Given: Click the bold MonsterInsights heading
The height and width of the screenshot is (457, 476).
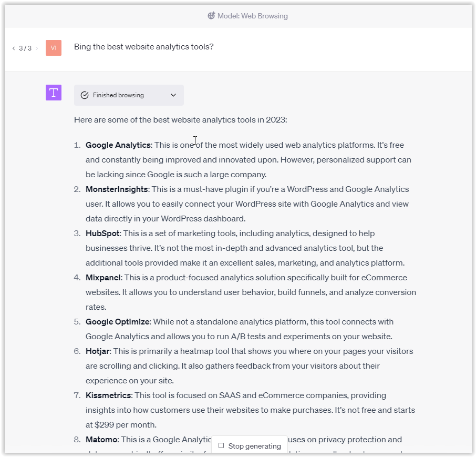Looking at the screenshot, I should (x=117, y=189).
